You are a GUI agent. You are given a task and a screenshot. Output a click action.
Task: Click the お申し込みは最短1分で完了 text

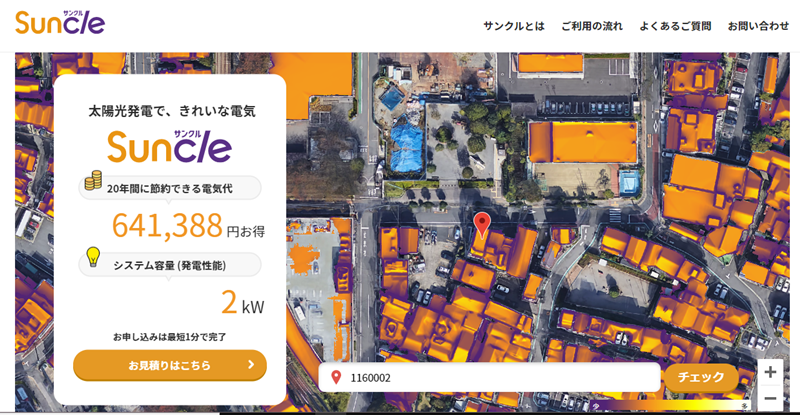click(170, 337)
